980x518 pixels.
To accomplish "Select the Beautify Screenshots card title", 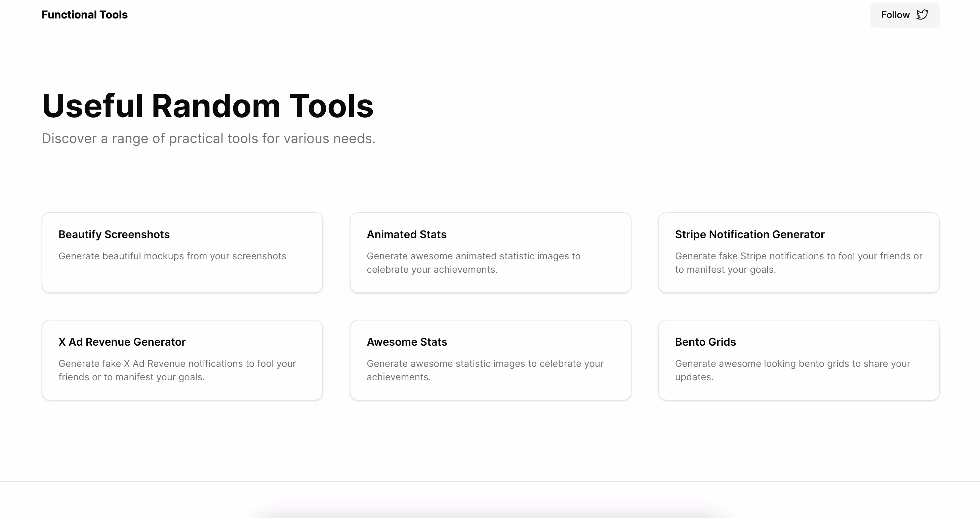I will (114, 234).
